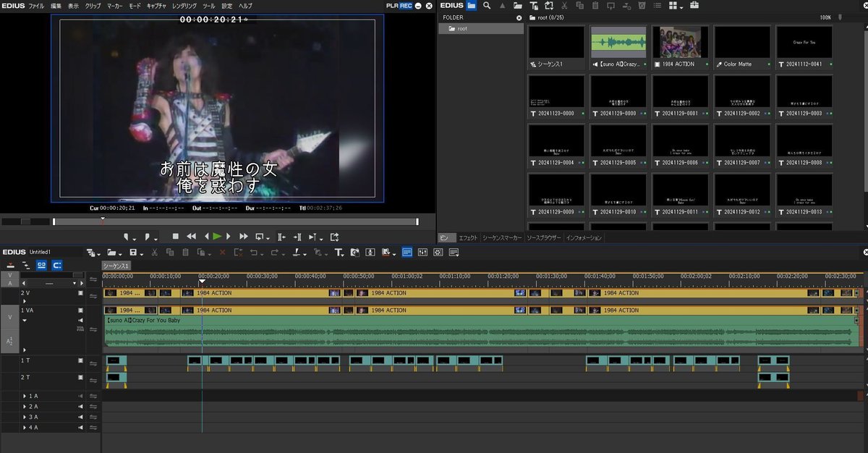Screen dimensions: 868x453
Task: Expand the 2 V track
Action: point(24,301)
